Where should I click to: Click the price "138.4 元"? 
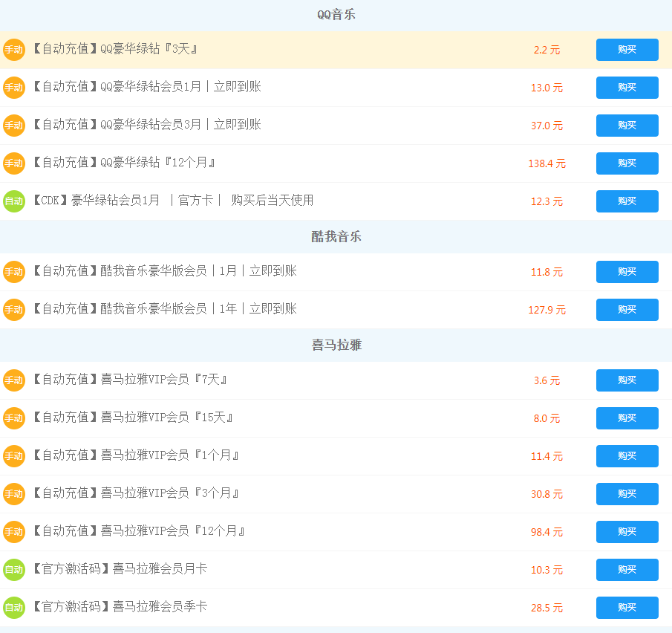(x=547, y=164)
